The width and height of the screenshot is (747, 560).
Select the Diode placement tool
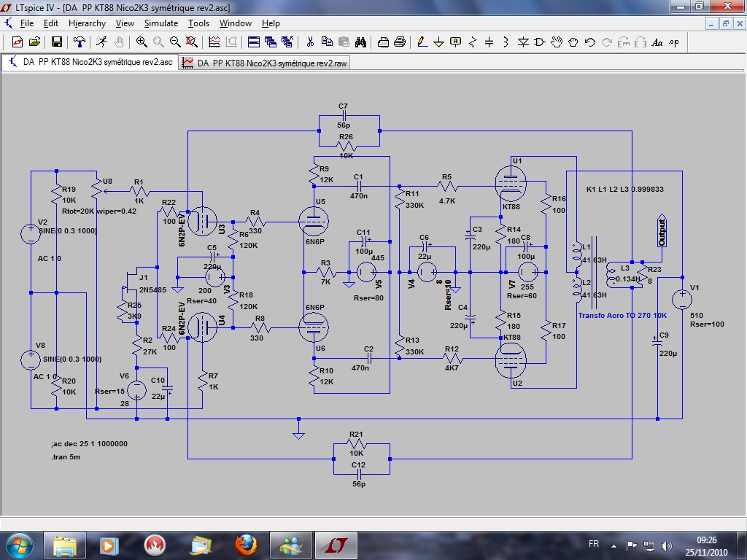click(522, 42)
